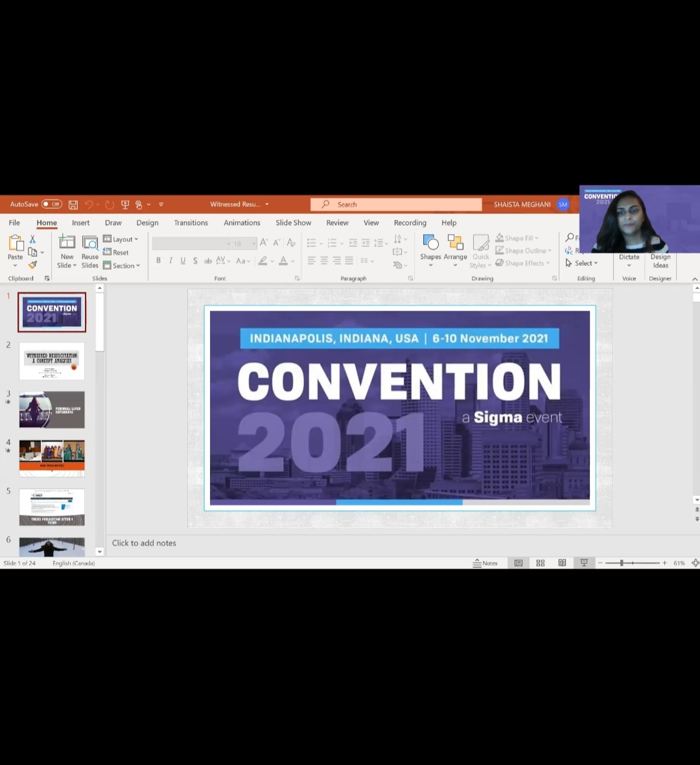This screenshot has height=765, width=700.
Task: Click the SM account avatar
Action: point(563,204)
